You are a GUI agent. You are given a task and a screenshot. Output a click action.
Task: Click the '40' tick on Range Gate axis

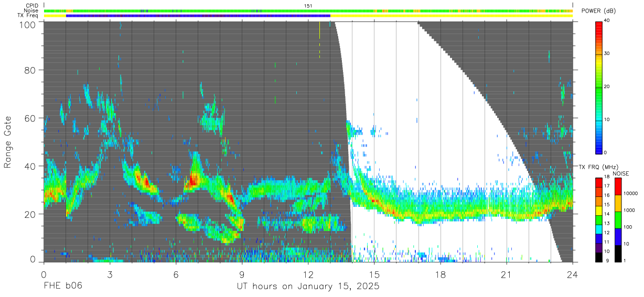point(30,166)
